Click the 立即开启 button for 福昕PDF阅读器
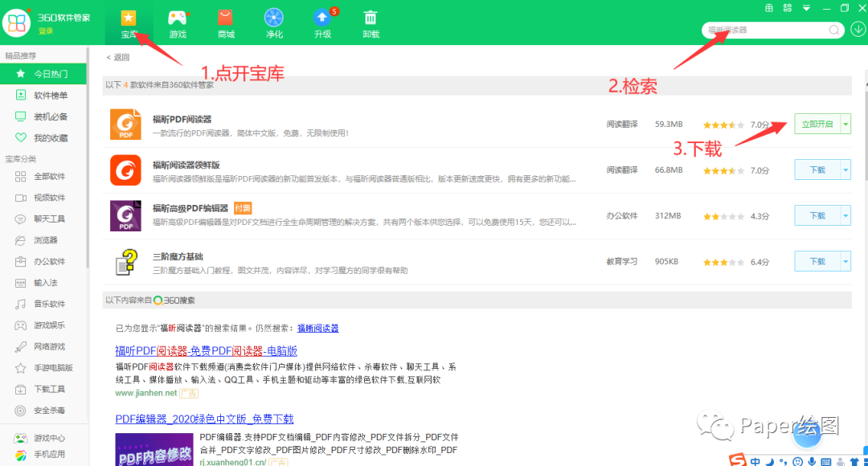 [x=817, y=124]
